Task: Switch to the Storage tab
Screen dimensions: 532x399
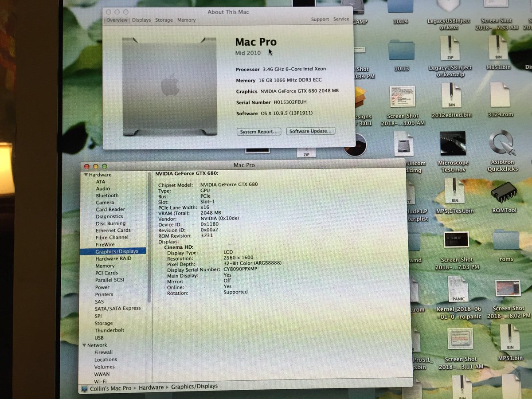Action: click(164, 20)
